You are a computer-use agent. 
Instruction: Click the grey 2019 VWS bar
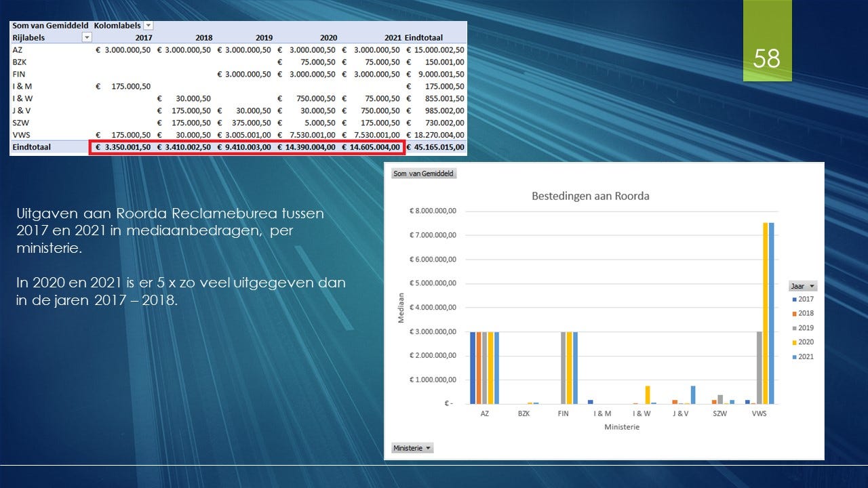pos(759,367)
